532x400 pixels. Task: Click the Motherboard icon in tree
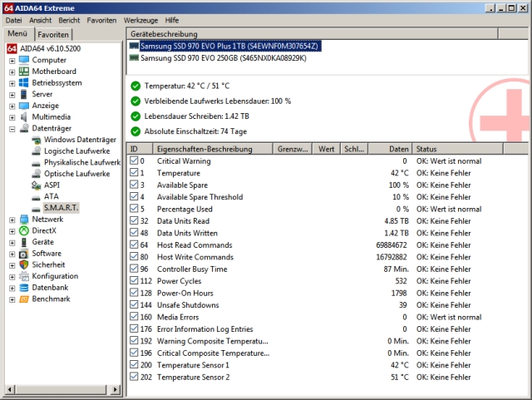click(24, 72)
